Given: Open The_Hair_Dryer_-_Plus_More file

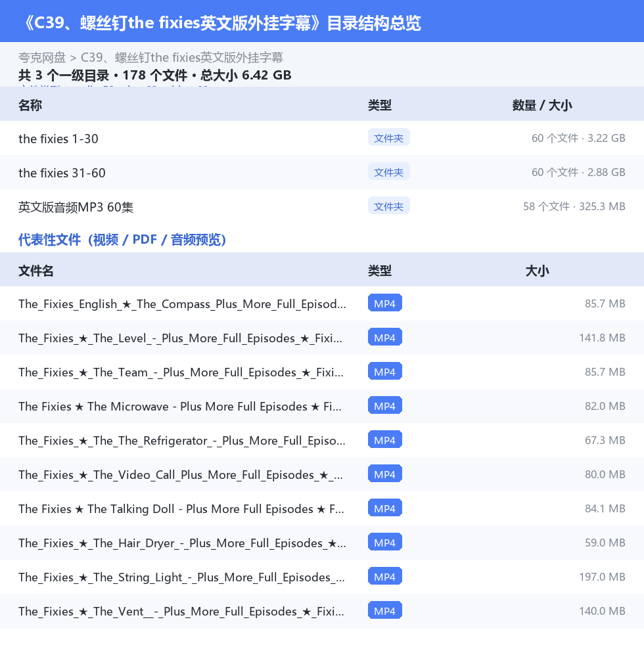Looking at the screenshot, I should pyautogui.click(x=182, y=543).
